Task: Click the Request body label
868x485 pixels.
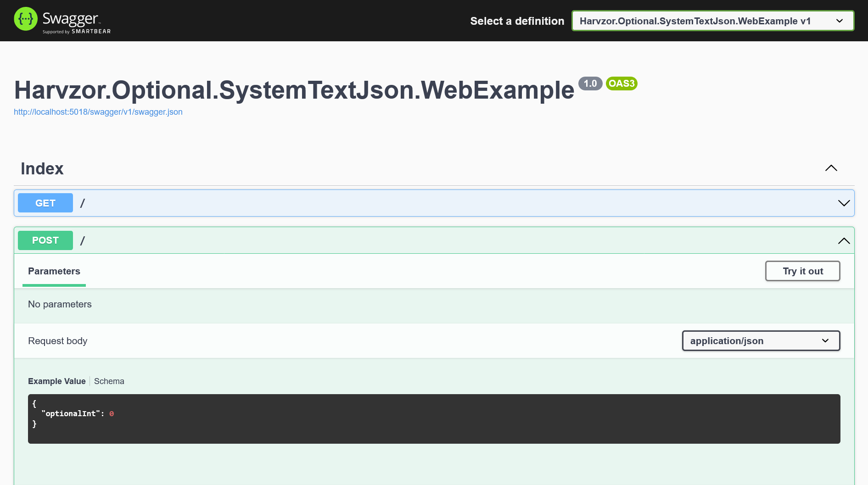Action: pyautogui.click(x=57, y=341)
